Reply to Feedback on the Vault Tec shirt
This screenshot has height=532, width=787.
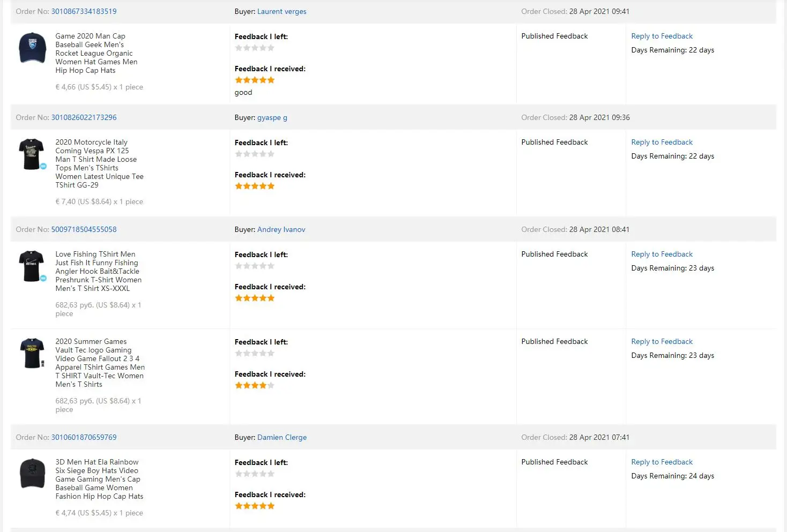(x=662, y=341)
